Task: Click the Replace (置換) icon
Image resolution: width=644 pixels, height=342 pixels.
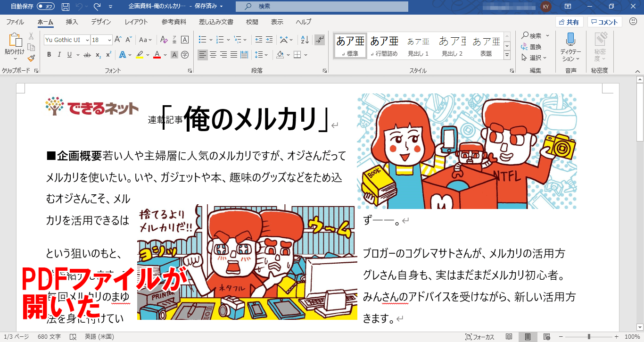Action: 531,47
